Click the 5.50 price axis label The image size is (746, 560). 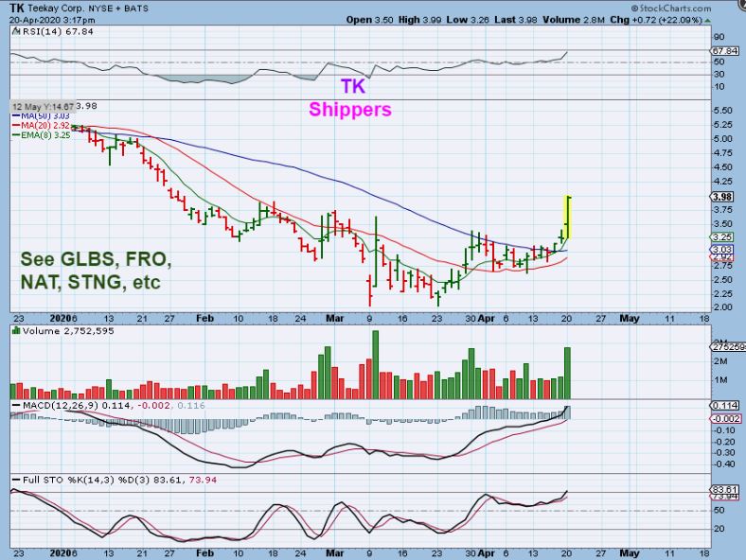(x=723, y=111)
